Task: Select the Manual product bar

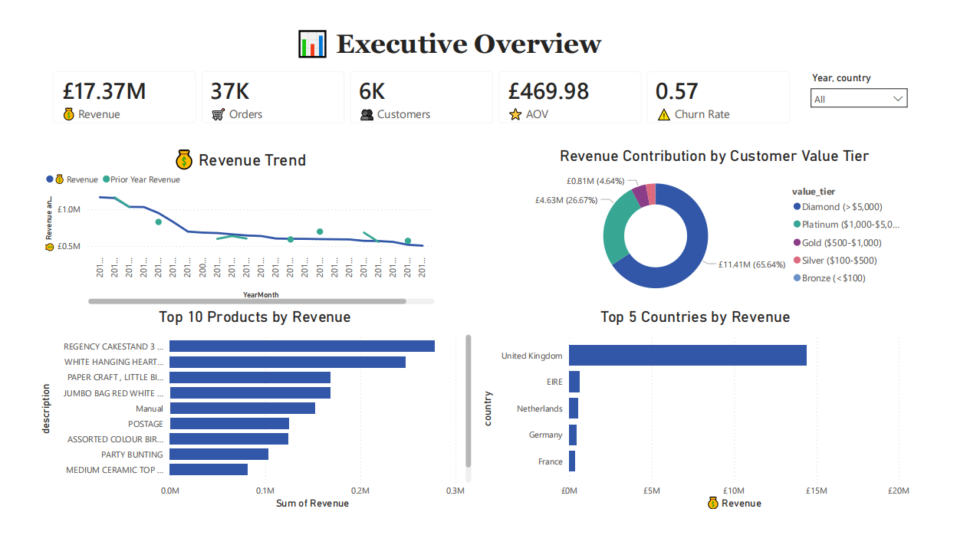Action: tap(242, 408)
